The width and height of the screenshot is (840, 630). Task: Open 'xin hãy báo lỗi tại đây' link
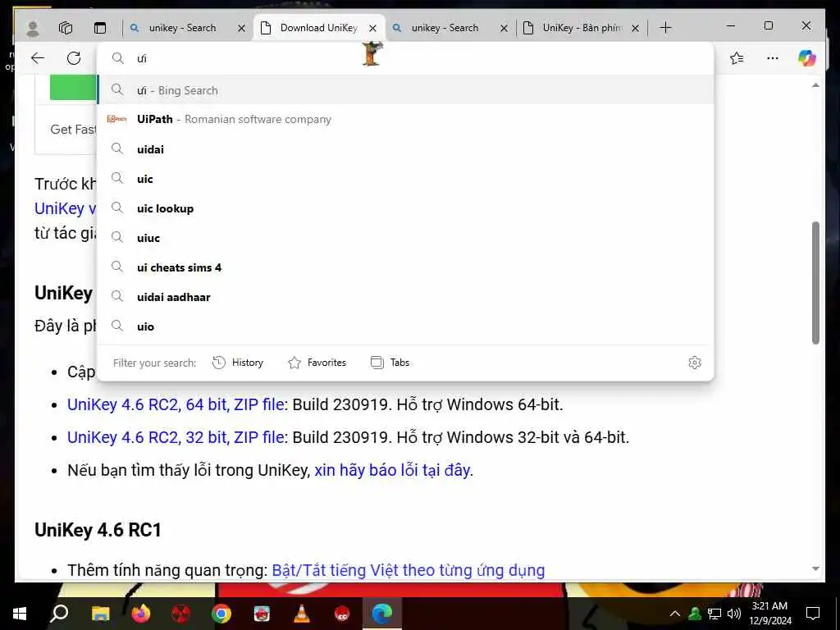(x=393, y=470)
